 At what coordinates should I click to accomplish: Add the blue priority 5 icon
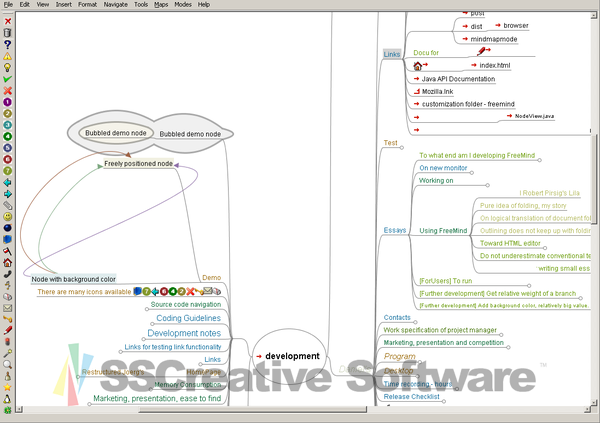(x=7, y=148)
